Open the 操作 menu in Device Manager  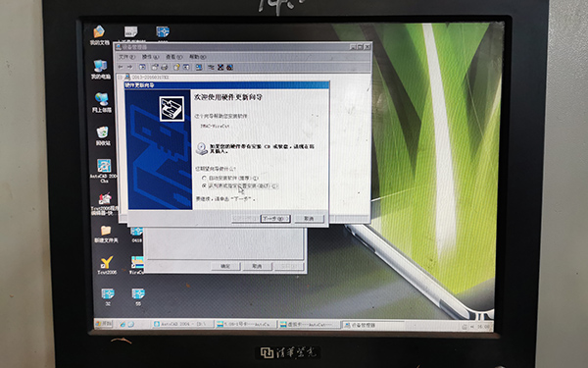coord(150,57)
